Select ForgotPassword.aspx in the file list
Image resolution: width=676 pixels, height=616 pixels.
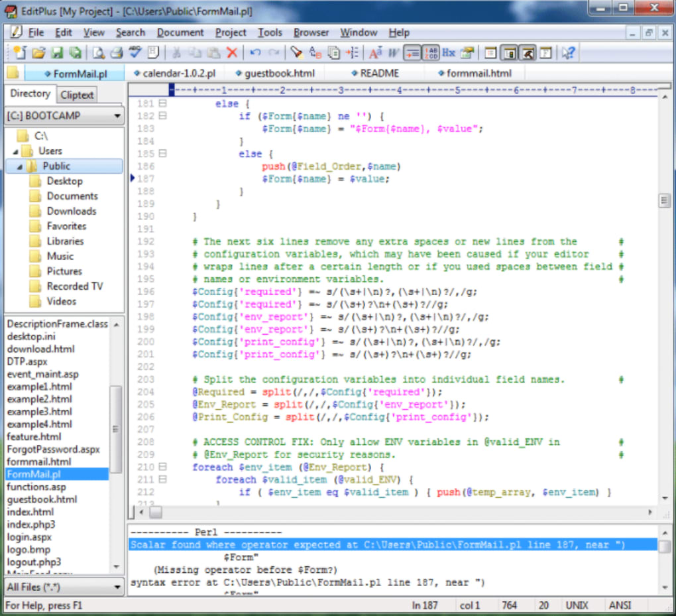click(x=54, y=450)
